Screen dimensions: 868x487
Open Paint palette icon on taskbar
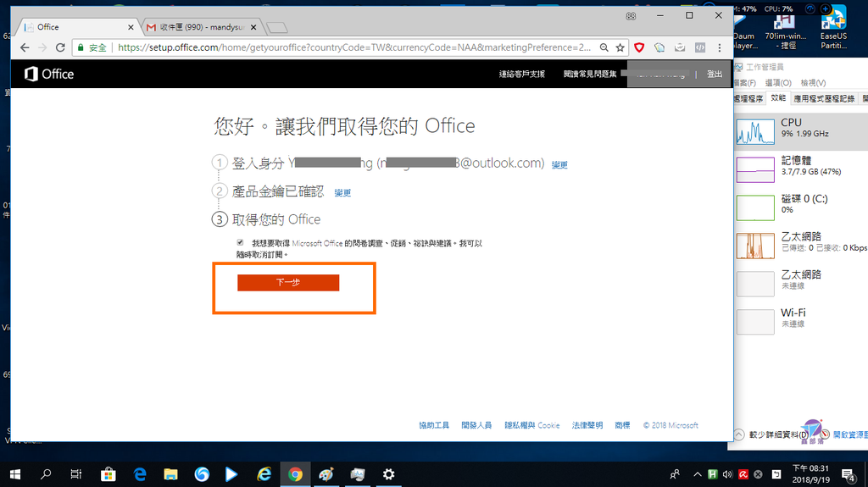(326, 474)
